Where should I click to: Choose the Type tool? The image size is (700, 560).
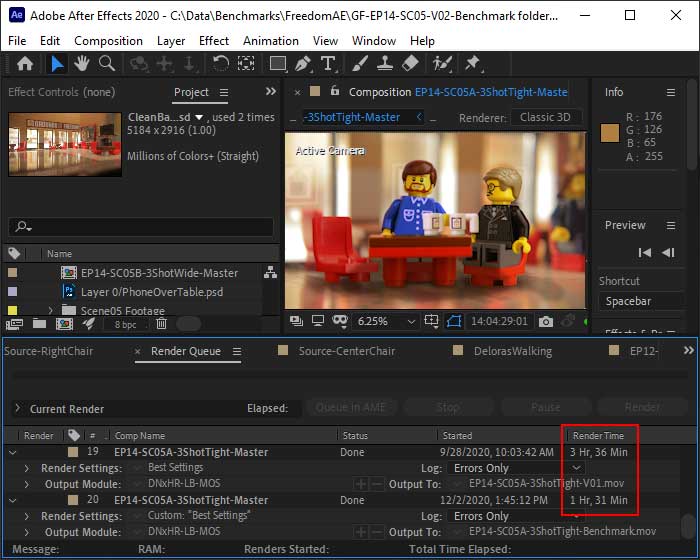coord(327,63)
